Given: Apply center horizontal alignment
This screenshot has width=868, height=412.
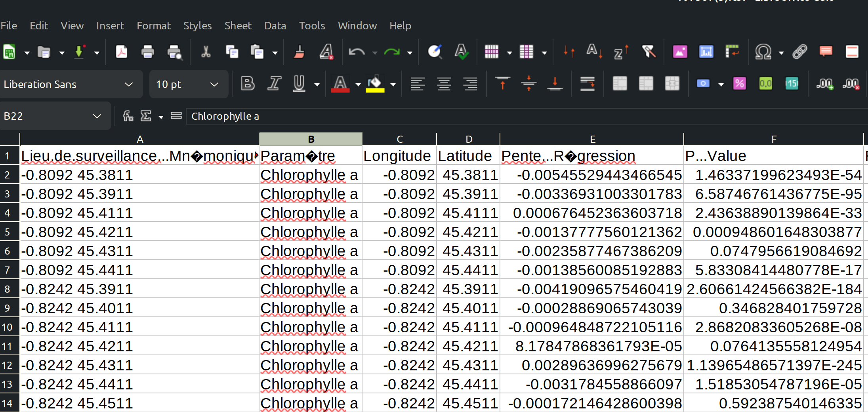Looking at the screenshot, I should pos(444,84).
